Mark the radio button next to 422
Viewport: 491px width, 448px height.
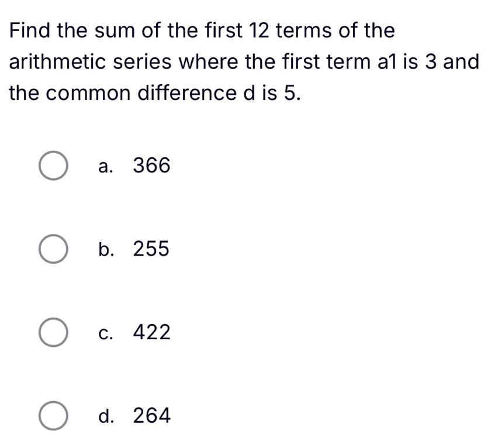pyautogui.click(x=53, y=333)
